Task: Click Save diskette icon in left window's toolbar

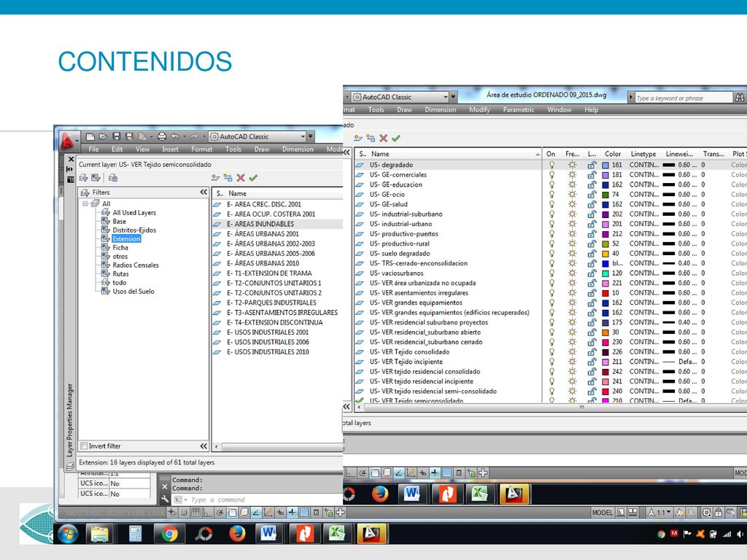Action: (116, 136)
